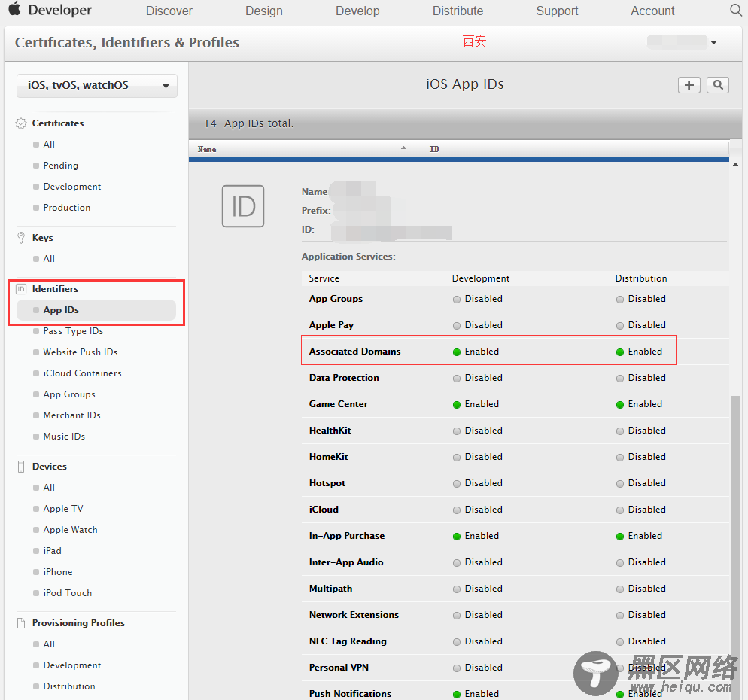
Task: Show Development provisioning profiles
Action: tap(72, 665)
